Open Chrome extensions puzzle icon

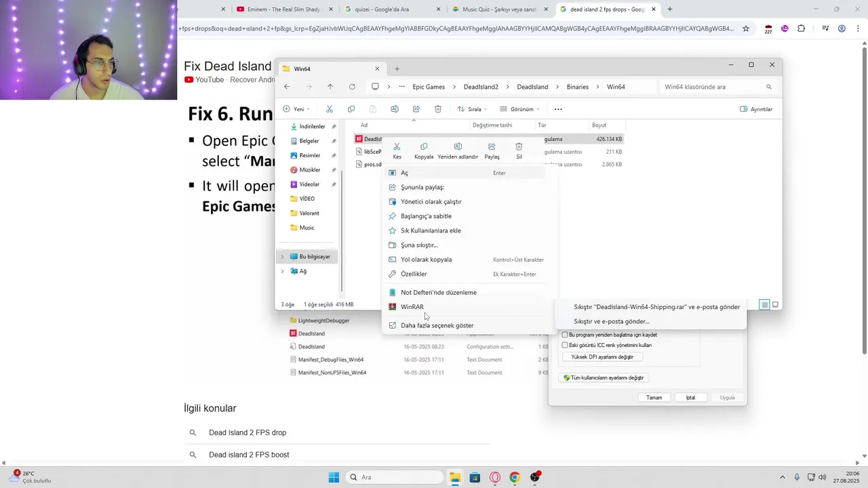point(802,28)
